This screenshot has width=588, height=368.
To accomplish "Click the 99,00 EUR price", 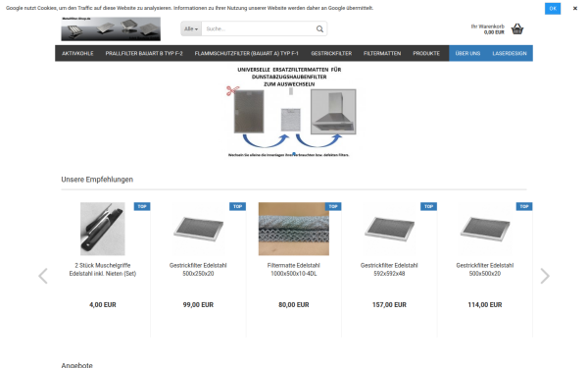I will 198,305.
